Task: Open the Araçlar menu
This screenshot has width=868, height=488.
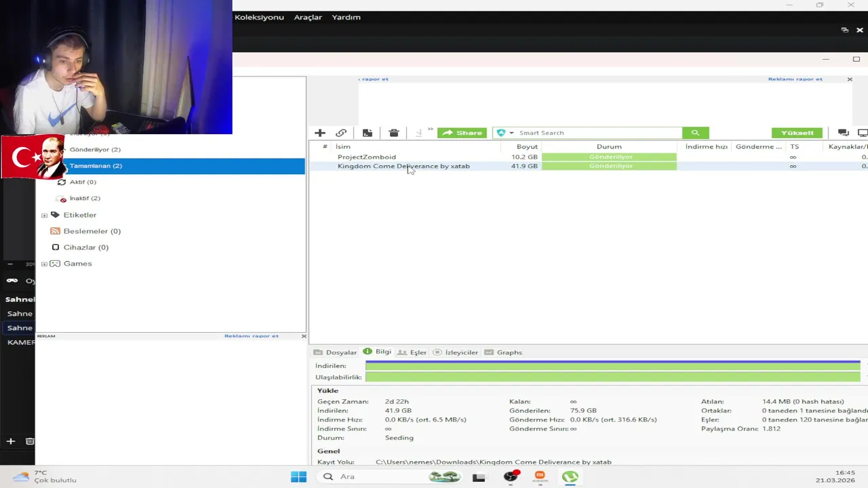Action: click(x=308, y=17)
